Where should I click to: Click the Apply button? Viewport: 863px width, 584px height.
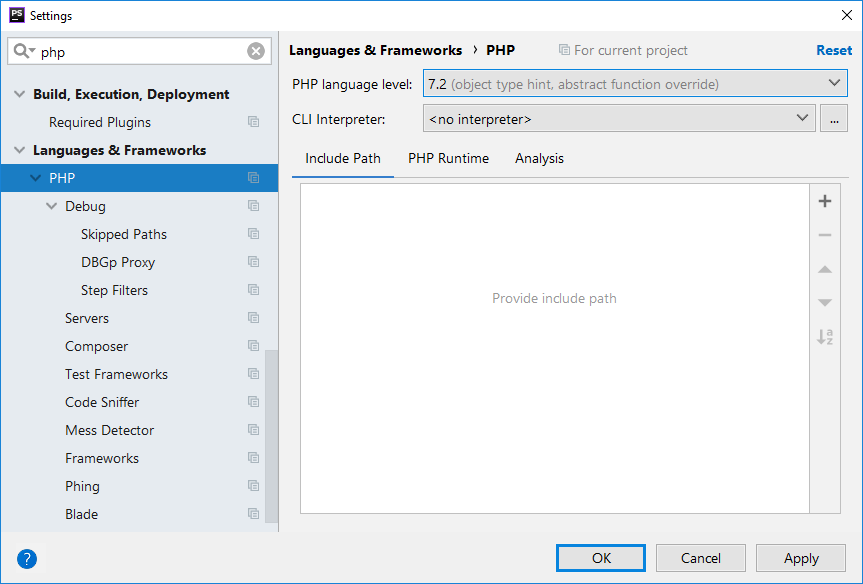pos(801,558)
